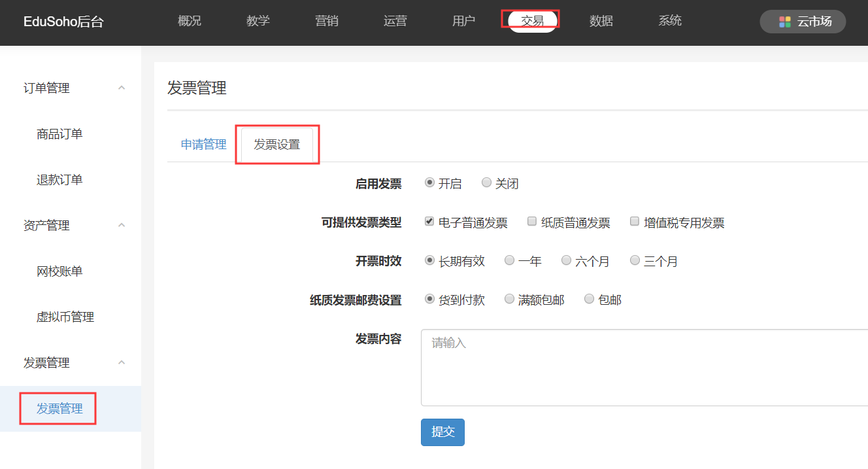Screen dimensions: 868x469
Task: Choose 一年 for 开票时效
Action: (510, 260)
